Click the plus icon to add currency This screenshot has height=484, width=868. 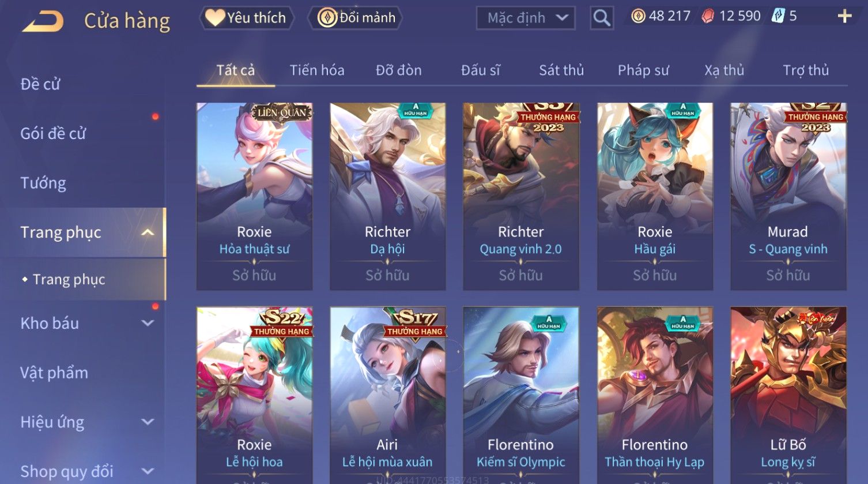click(844, 16)
